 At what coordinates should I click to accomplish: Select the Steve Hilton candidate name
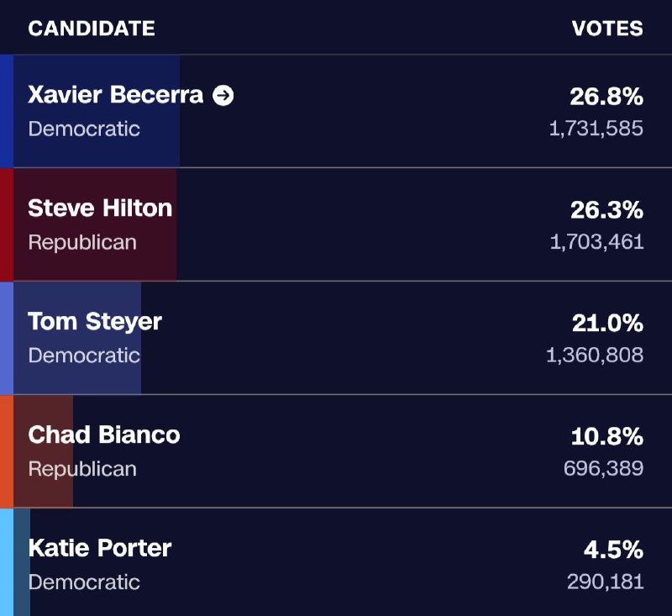[100, 208]
